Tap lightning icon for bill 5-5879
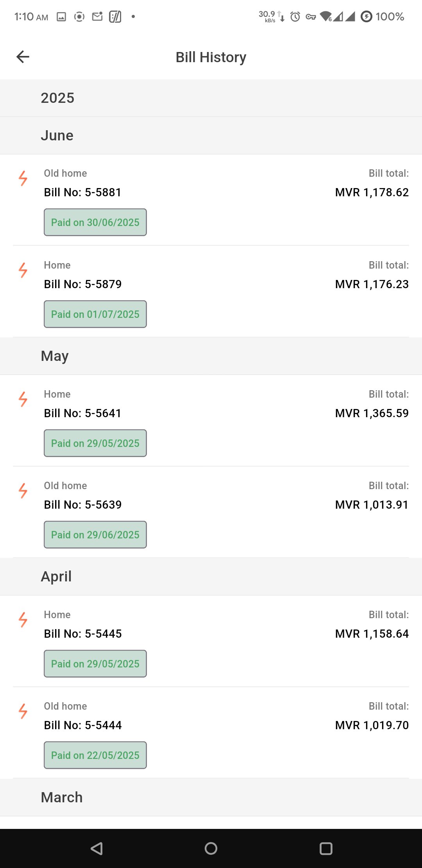This screenshot has height=868, width=422. 23,270
